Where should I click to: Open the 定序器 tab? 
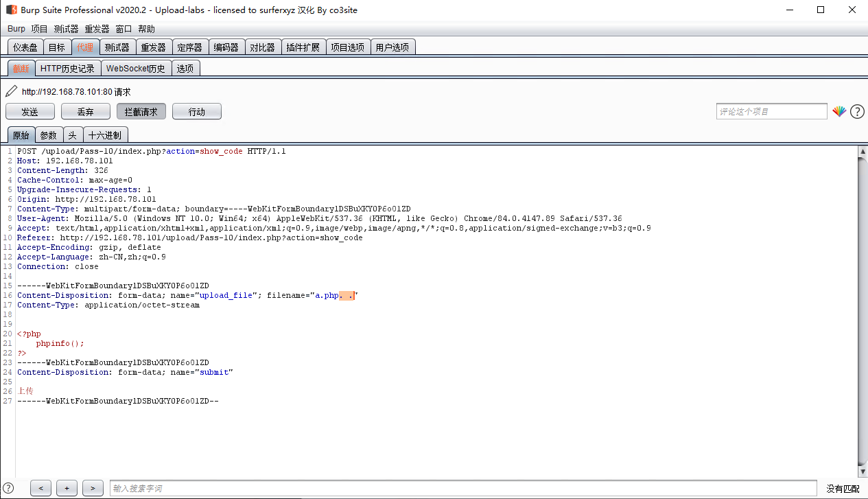tap(189, 47)
